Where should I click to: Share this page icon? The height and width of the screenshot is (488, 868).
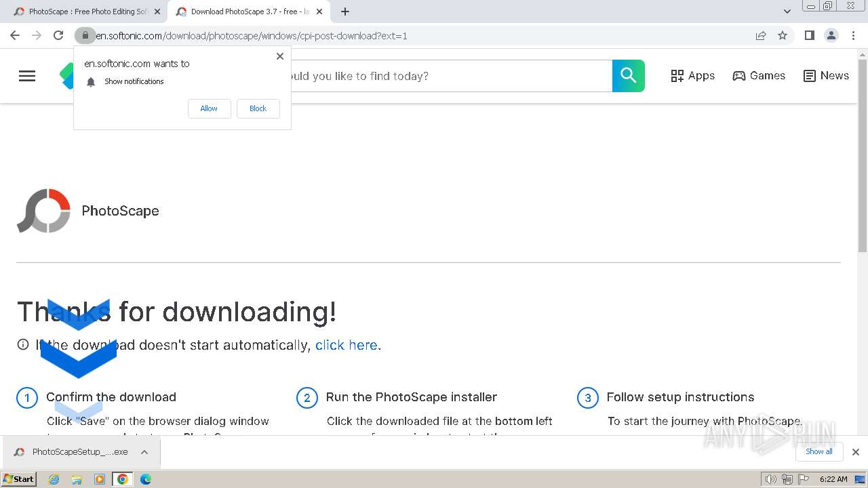[761, 35]
